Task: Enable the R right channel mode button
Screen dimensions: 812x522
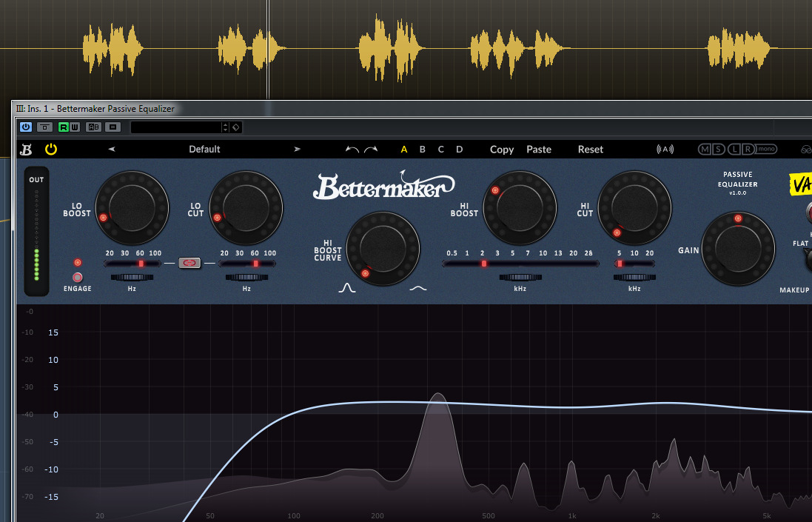Action: (748, 149)
